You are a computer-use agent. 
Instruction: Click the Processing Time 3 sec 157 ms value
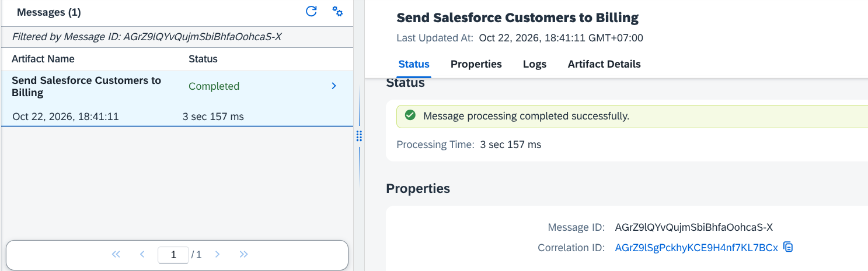511,145
